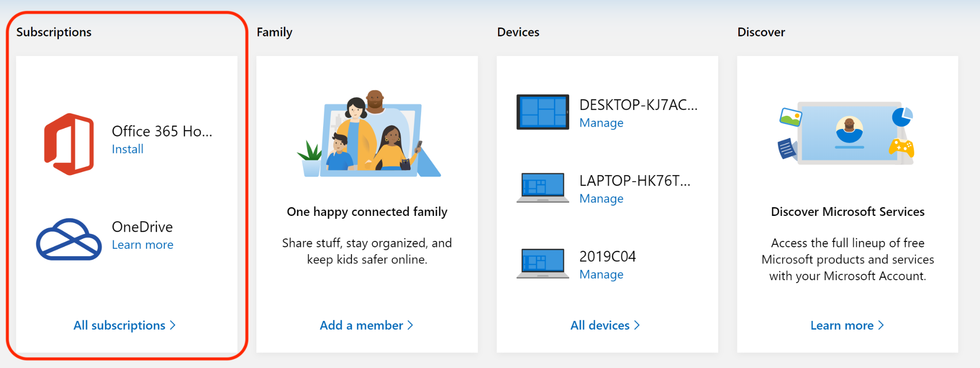Click the LAPTOP-HK76T... device name
The width and height of the screenshot is (980, 368).
[x=635, y=181]
